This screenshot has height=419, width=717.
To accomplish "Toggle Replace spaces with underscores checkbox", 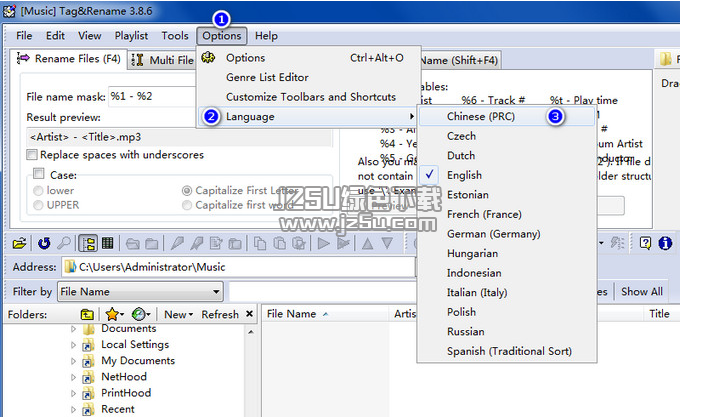I will point(32,155).
